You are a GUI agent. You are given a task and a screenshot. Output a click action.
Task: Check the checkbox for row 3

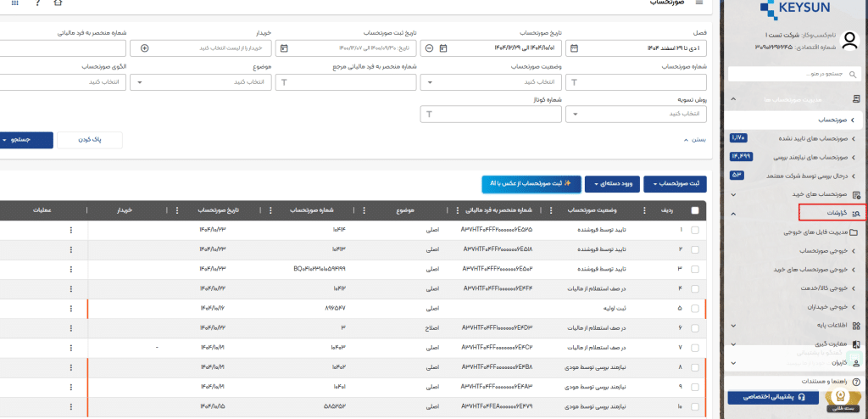(x=695, y=269)
